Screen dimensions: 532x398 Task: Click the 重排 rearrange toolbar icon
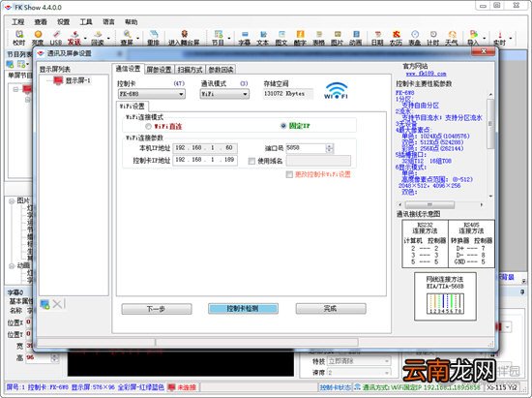coord(154,38)
